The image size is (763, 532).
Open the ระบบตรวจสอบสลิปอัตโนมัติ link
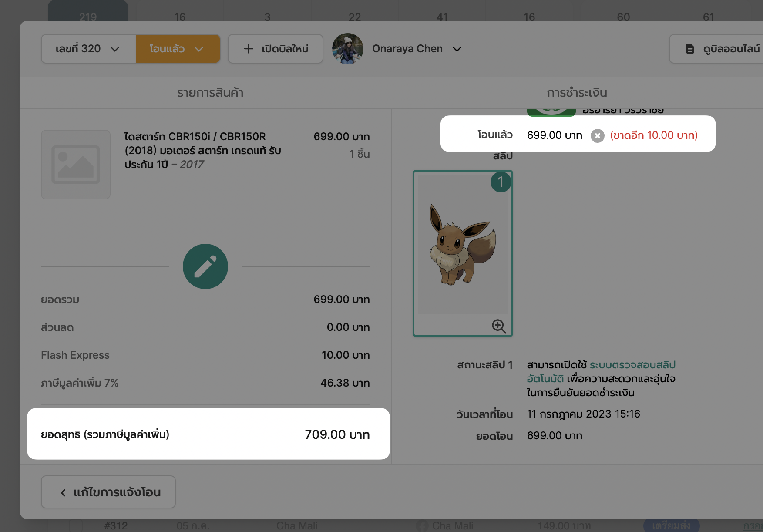[x=632, y=365]
